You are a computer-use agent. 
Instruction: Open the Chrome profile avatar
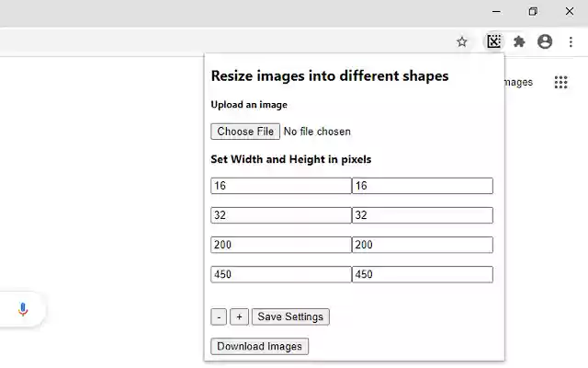[x=545, y=41]
